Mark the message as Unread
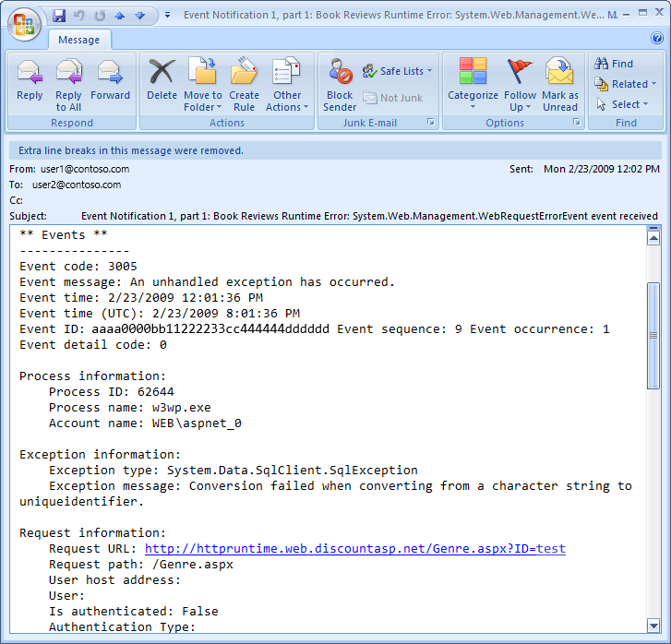 (x=560, y=85)
